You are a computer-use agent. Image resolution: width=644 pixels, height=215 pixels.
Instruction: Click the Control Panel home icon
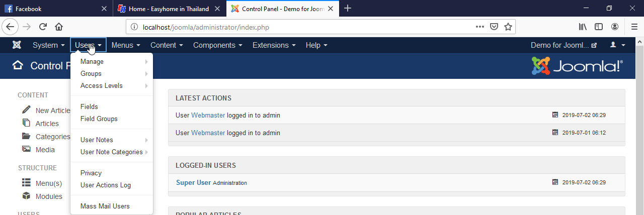coord(18,65)
